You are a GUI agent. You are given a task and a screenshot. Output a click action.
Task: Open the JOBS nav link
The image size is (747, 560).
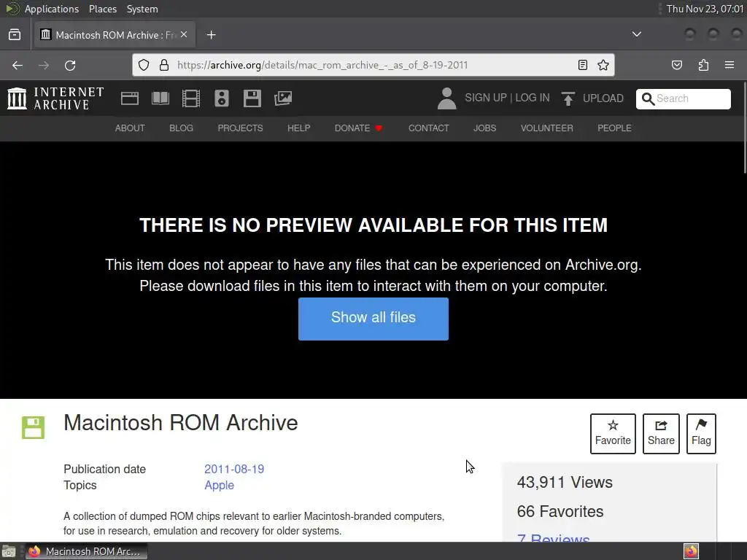(484, 128)
